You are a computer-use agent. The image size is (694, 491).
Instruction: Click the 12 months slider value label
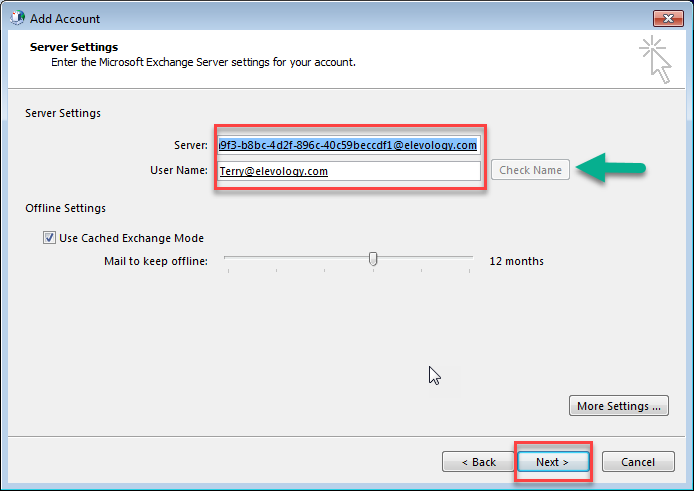516,261
